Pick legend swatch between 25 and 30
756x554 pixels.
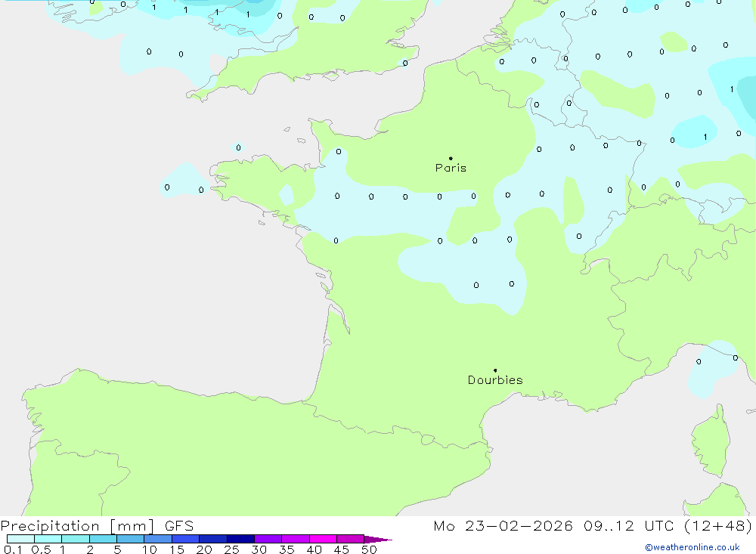pyautogui.click(x=240, y=539)
